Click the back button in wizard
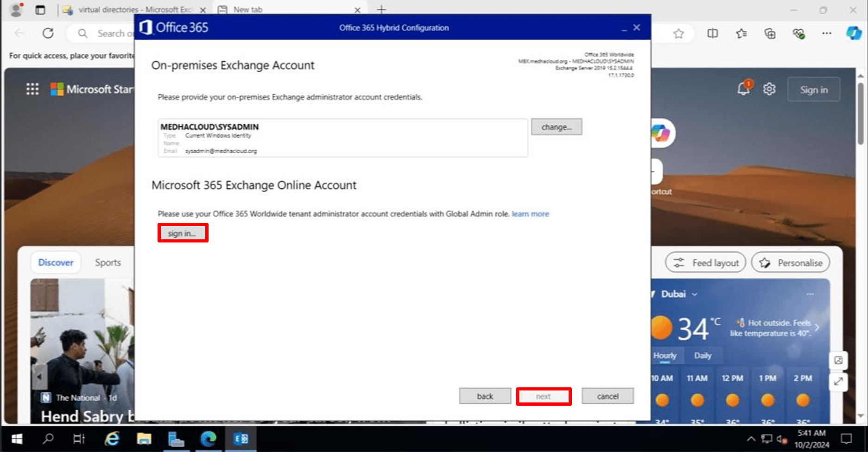This screenshot has height=452, width=868. click(x=485, y=396)
